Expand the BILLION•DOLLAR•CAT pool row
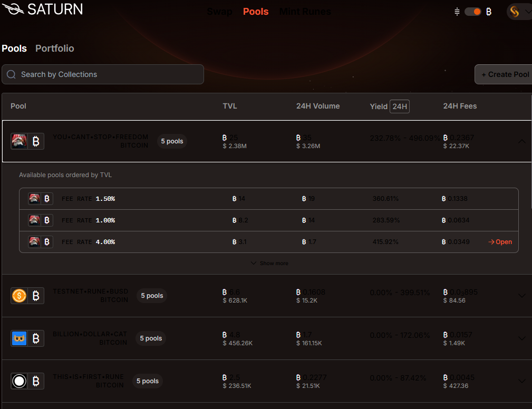This screenshot has width=532, height=409. click(x=522, y=338)
